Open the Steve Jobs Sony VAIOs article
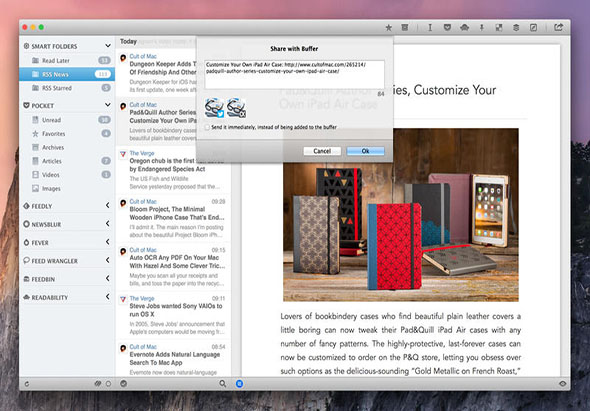The width and height of the screenshot is (590, 411). pos(173,315)
